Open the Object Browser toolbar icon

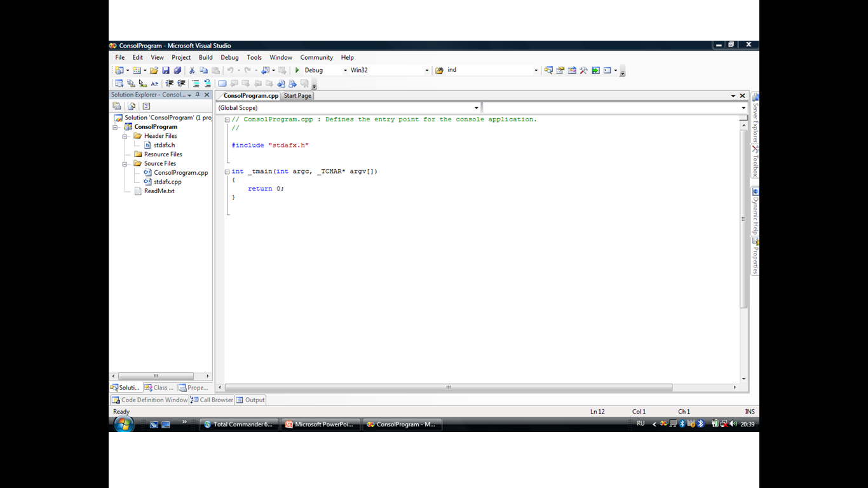[572, 71]
